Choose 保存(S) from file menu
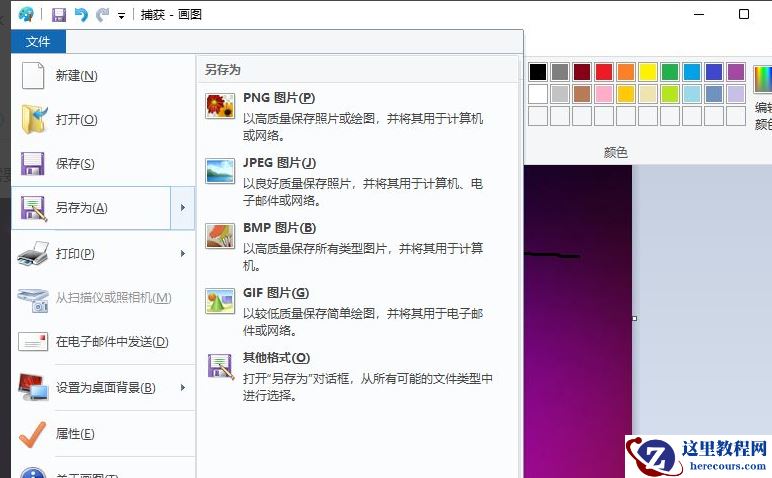The width and height of the screenshot is (772, 478). coord(103,163)
